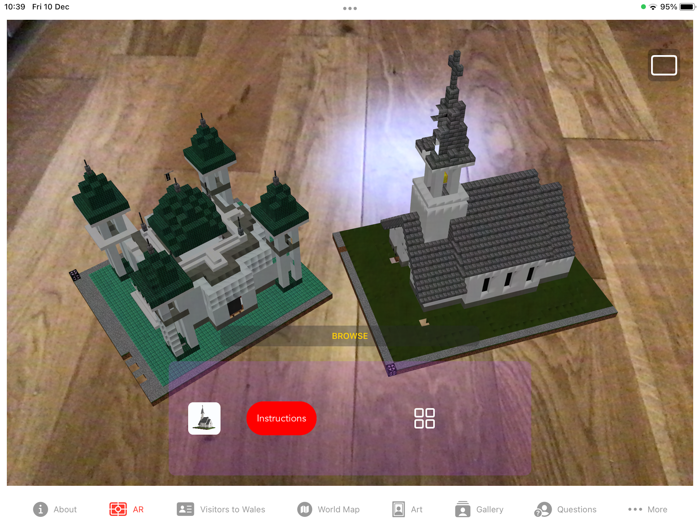
Task: Open Visitors to Wales tab
Action: (x=221, y=509)
